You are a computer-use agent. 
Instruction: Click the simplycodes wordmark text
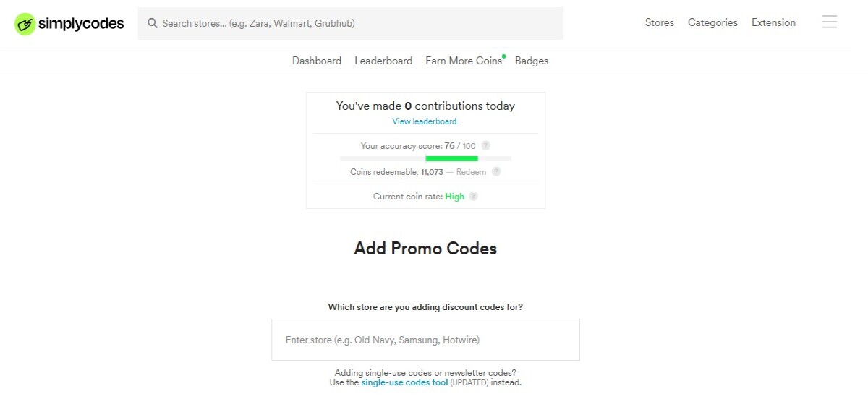[x=82, y=24]
